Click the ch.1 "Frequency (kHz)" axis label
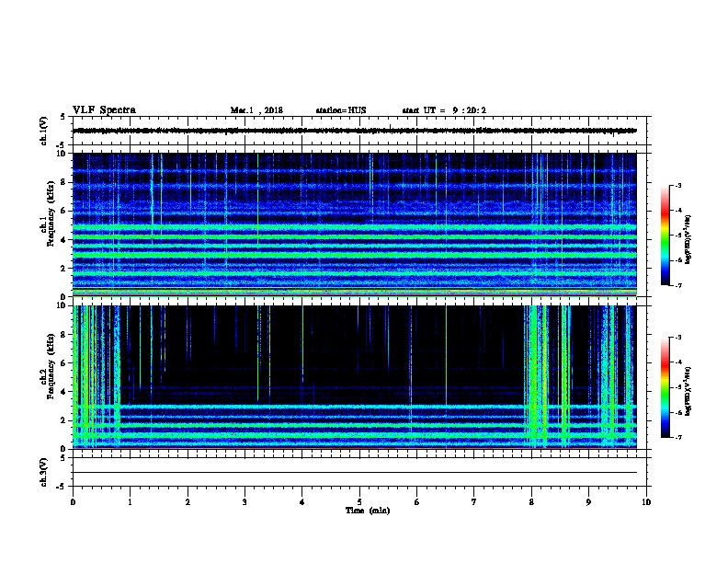The image size is (728, 563). pyautogui.click(x=51, y=214)
